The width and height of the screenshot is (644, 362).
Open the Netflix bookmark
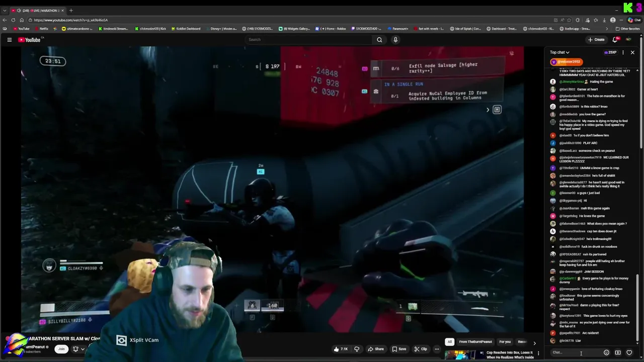pyautogui.click(x=41, y=29)
